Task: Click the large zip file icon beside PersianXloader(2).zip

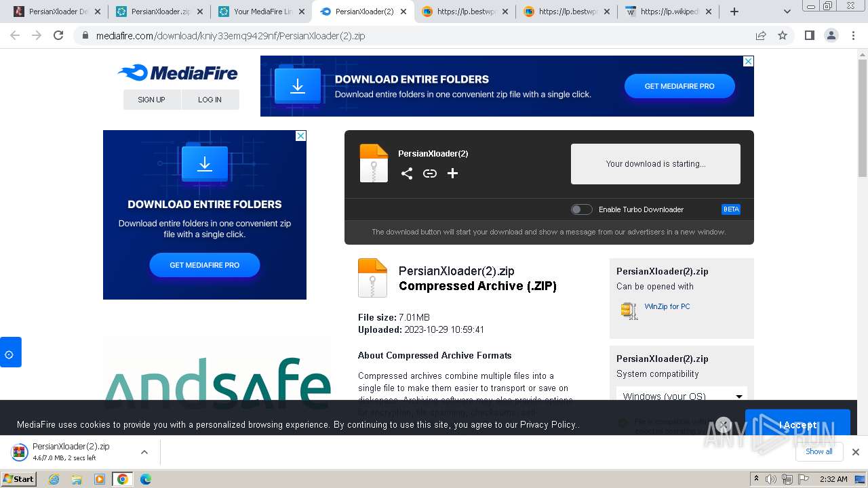Action: click(372, 278)
